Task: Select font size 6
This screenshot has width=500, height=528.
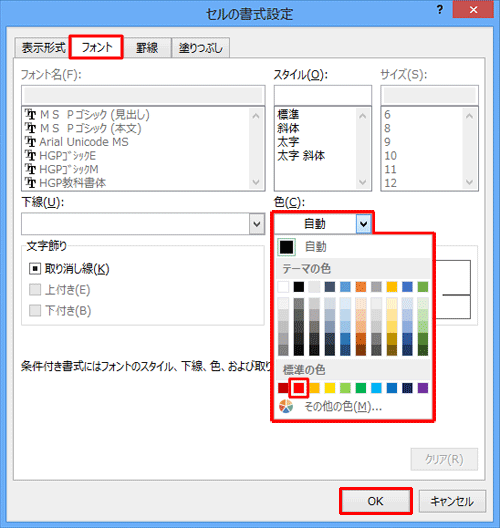Action: 387,115
